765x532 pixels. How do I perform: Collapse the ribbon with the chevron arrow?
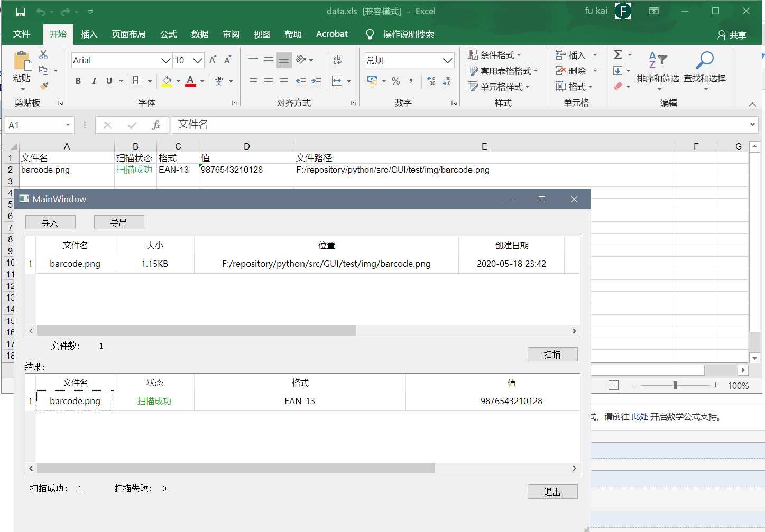(x=752, y=104)
